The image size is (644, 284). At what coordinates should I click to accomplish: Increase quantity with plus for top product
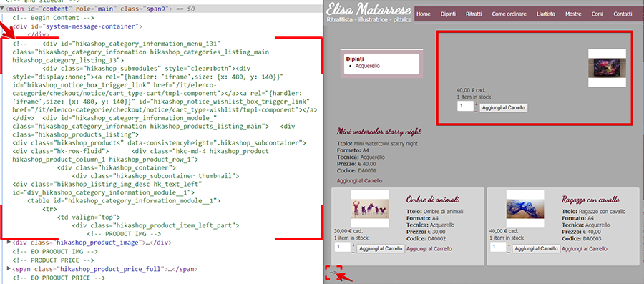[x=477, y=104]
